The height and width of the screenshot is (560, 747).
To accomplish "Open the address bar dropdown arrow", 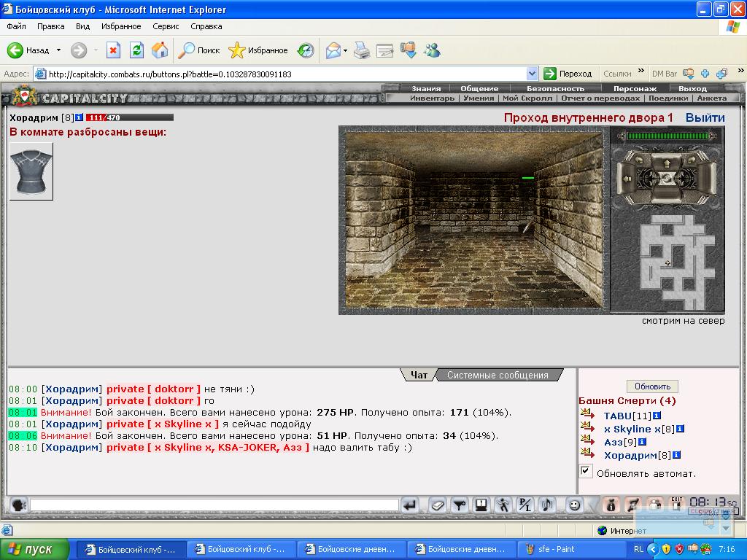I will (532, 74).
